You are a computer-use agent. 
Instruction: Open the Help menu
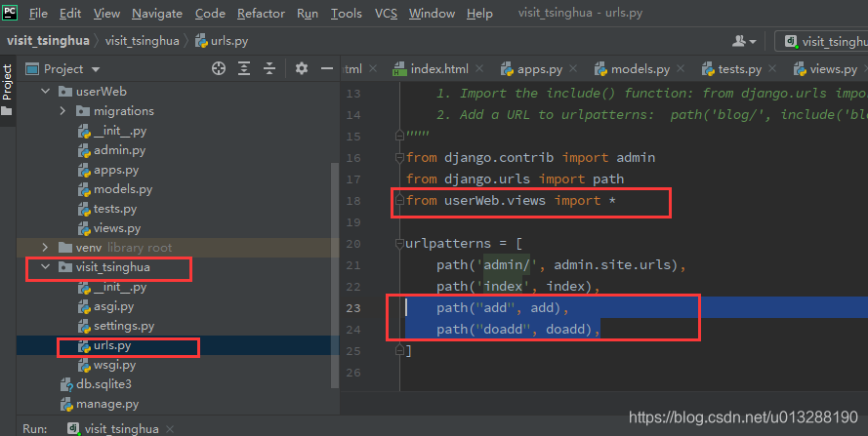[x=479, y=14]
